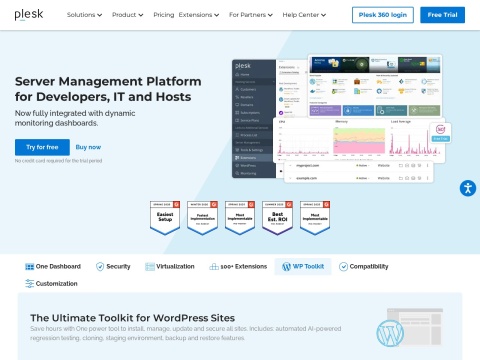Expand the Help Center menu
Screen dimensions: 480x360
pyautogui.click(x=304, y=15)
